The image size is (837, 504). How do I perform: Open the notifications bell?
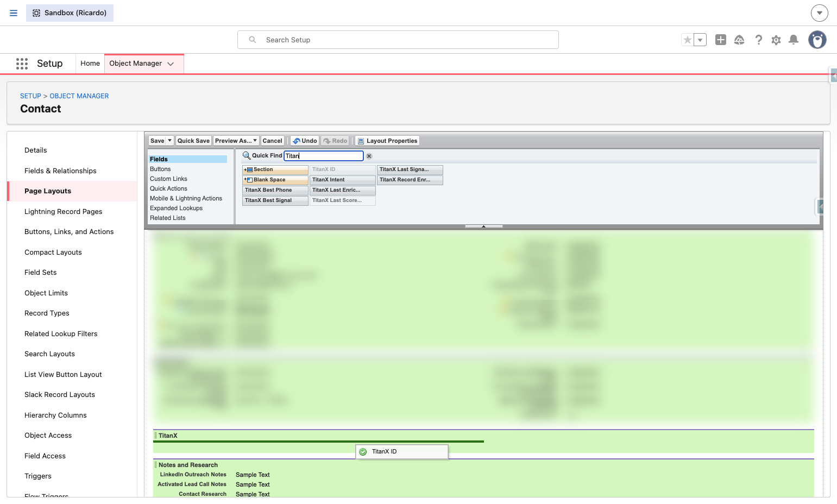[794, 40]
